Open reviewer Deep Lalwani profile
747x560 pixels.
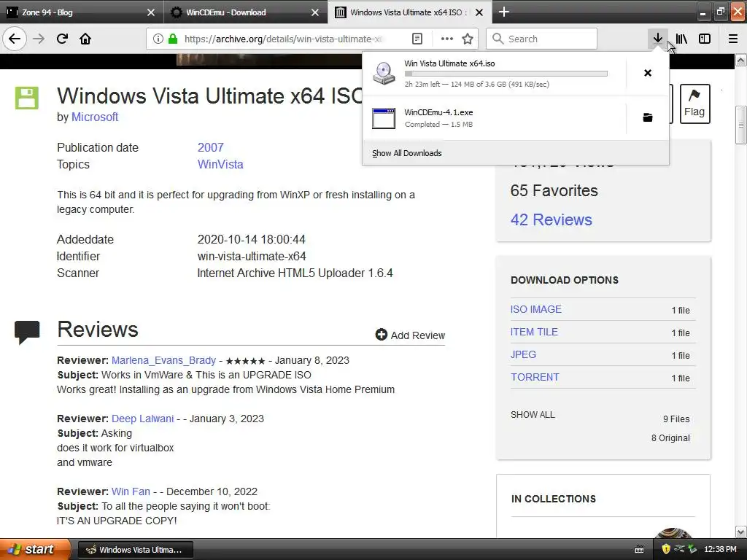click(142, 419)
